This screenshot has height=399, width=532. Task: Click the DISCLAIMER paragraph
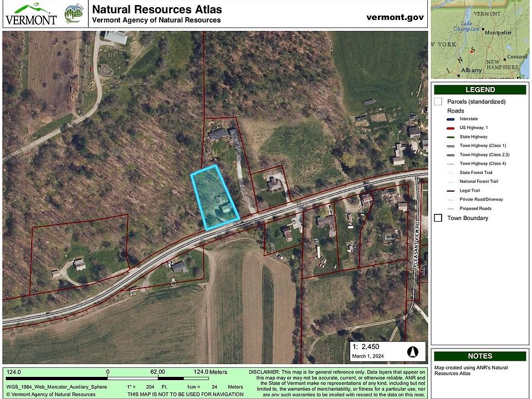pos(337,383)
